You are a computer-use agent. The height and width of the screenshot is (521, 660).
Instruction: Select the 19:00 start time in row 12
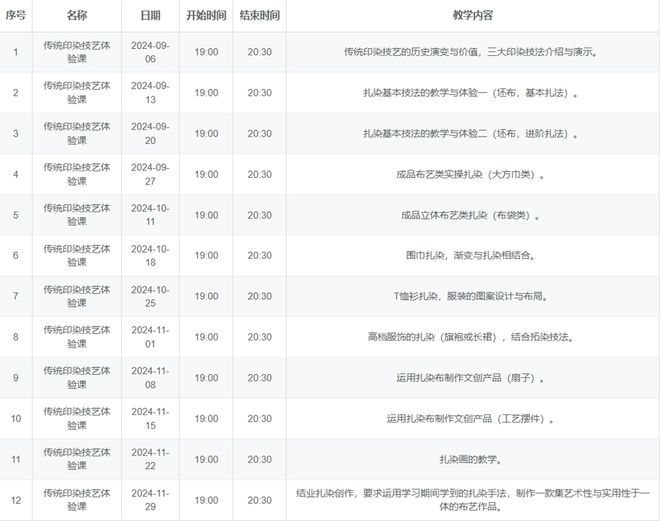click(x=206, y=500)
